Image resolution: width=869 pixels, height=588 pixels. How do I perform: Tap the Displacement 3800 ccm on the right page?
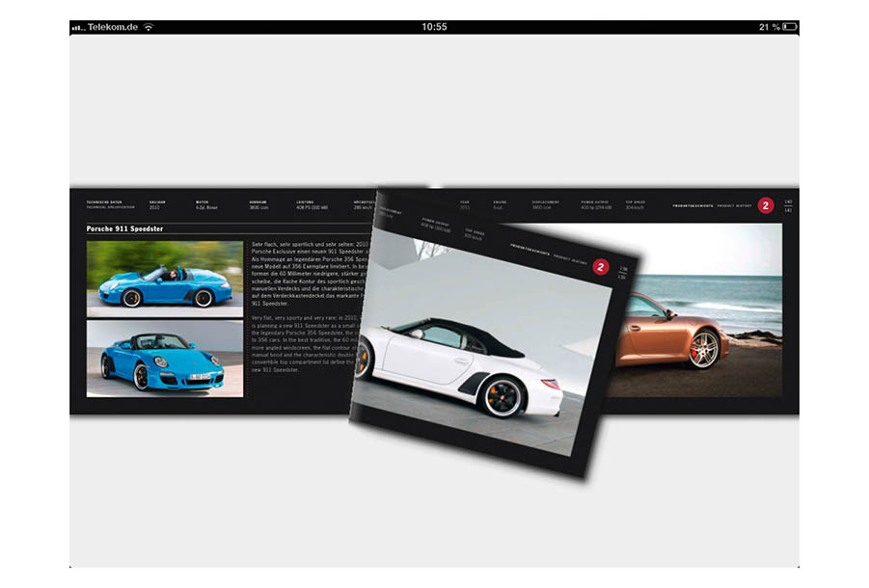tap(545, 205)
